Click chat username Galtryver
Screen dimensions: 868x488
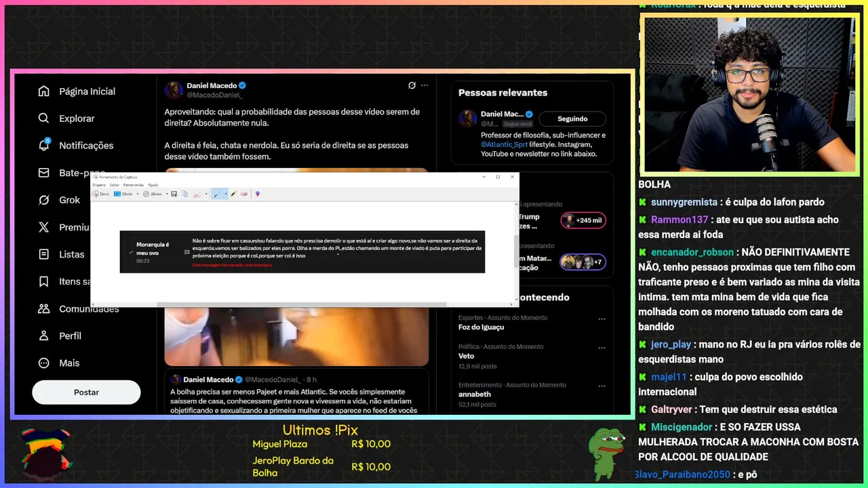672,409
